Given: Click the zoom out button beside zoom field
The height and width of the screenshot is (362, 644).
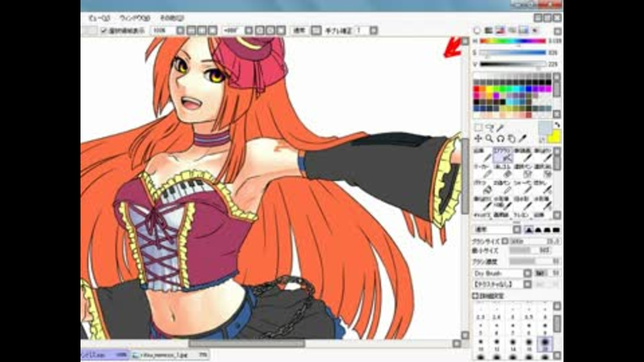Looking at the screenshot, I should (x=191, y=30).
